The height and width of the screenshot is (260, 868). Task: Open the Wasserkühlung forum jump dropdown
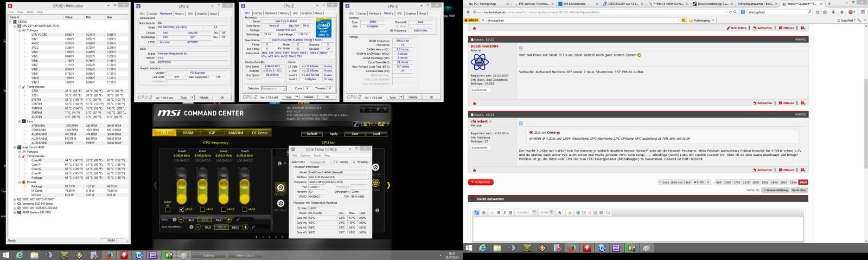click(x=775, y=190)
